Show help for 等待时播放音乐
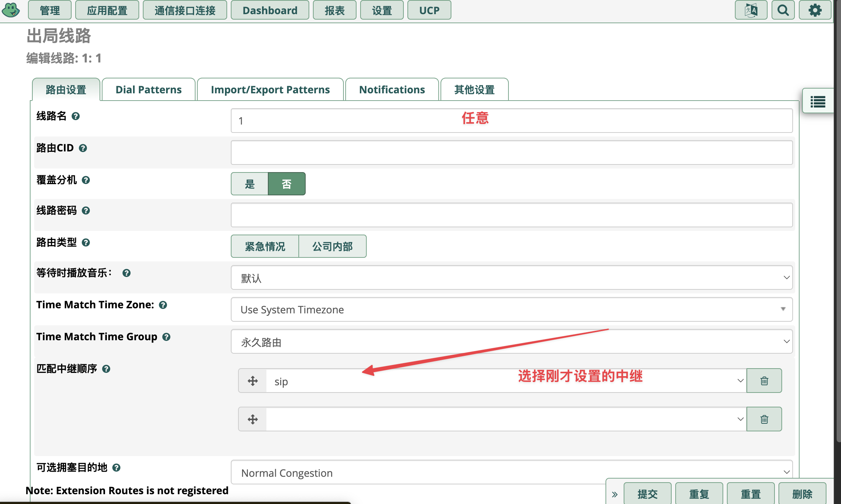 pos(126,273)
